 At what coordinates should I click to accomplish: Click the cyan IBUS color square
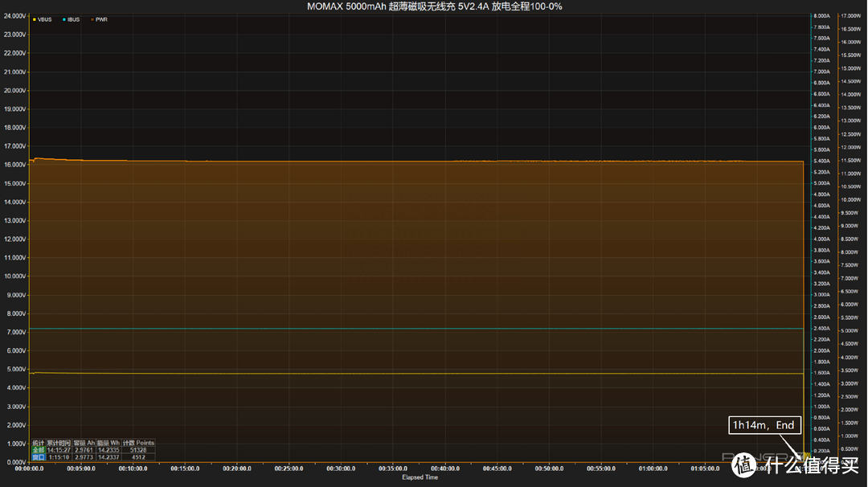[64, 19]
